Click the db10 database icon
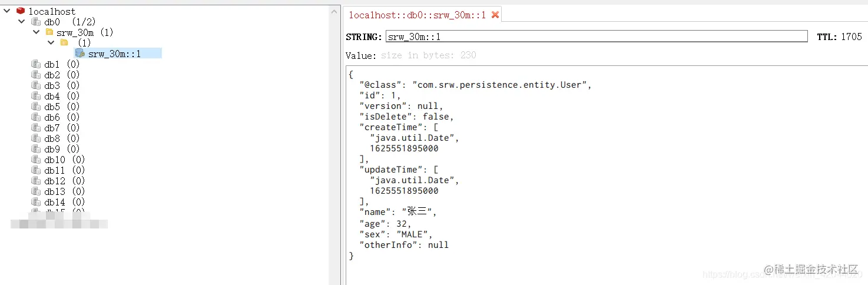Viewport: 868px width, 285px height. tap(36, 159)
